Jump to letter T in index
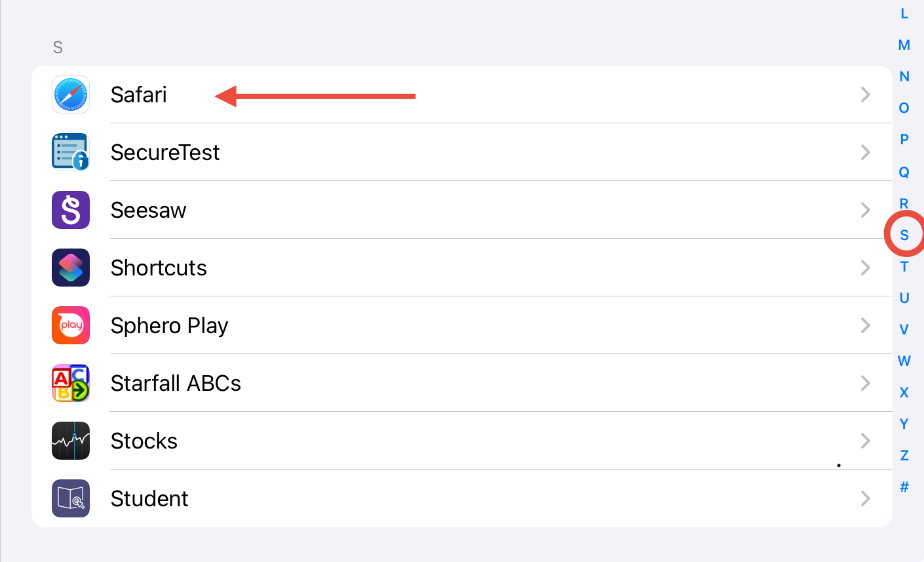The width and height of the screenshot is (924, 562). tap(904, 266)
